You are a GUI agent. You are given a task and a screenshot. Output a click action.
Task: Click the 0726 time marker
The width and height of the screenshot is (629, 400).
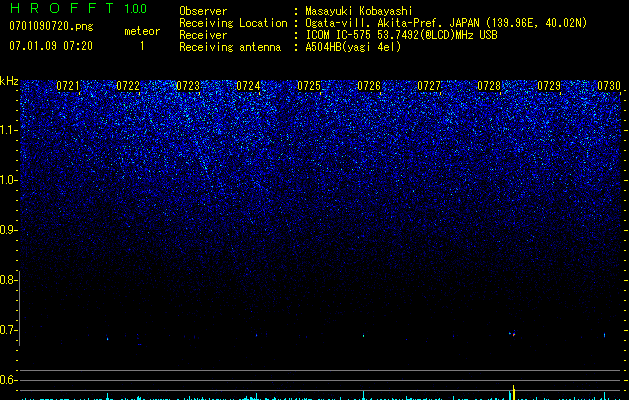point(369,86)
